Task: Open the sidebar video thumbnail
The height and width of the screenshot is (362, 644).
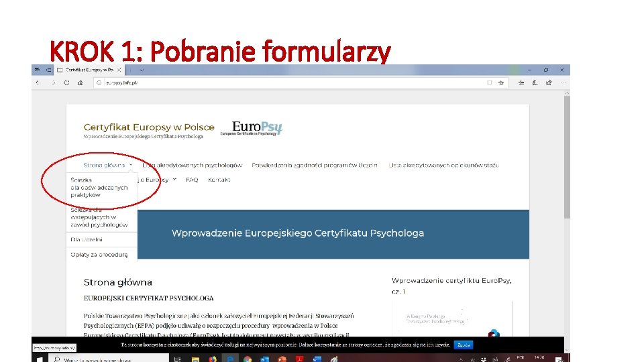Action: point(452,319)
